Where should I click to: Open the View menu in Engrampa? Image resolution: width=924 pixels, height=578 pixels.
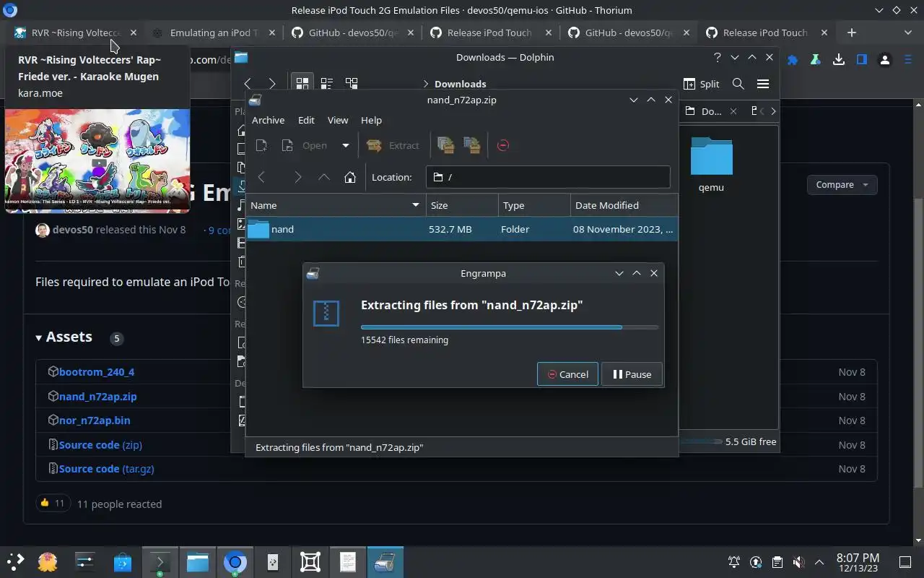pyautogui.click(x=337, y=120)
